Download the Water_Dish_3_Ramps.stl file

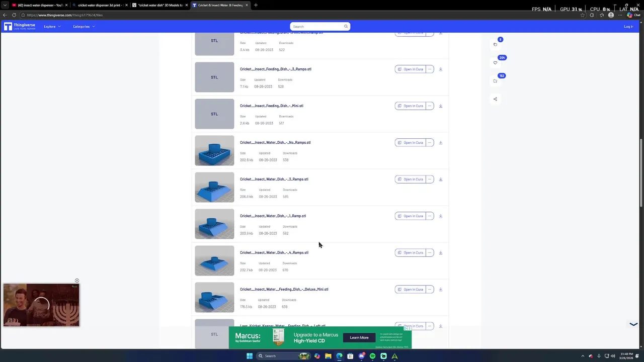[x=440, y=179]
